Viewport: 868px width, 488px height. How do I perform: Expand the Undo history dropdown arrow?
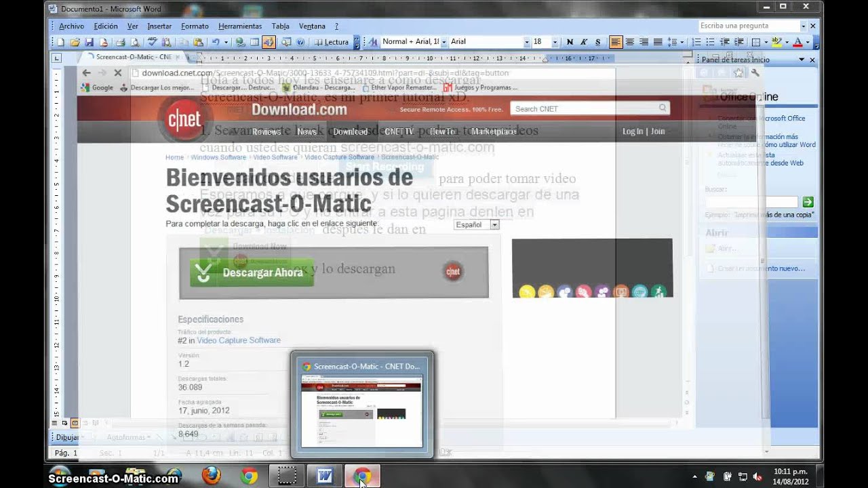click(x=226, y=42)
